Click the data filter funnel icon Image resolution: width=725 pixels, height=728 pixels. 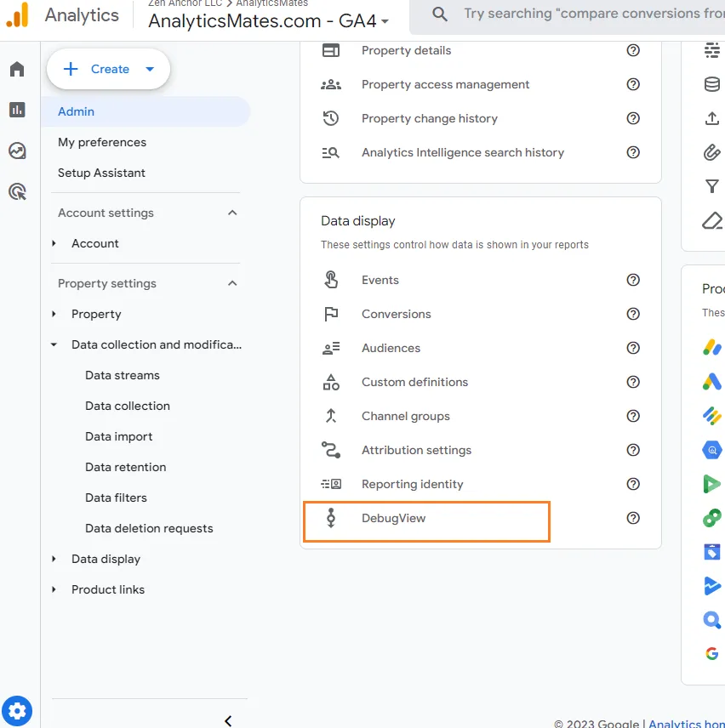[711, 186]
